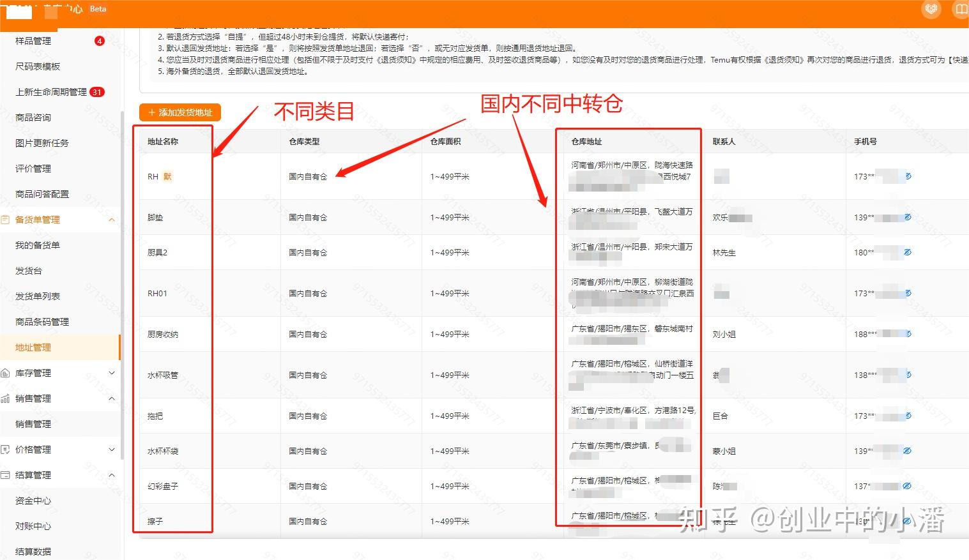969x560 pixels.
Task: Select the 水杯杯袋 address name cell
Action: [163, 451]
